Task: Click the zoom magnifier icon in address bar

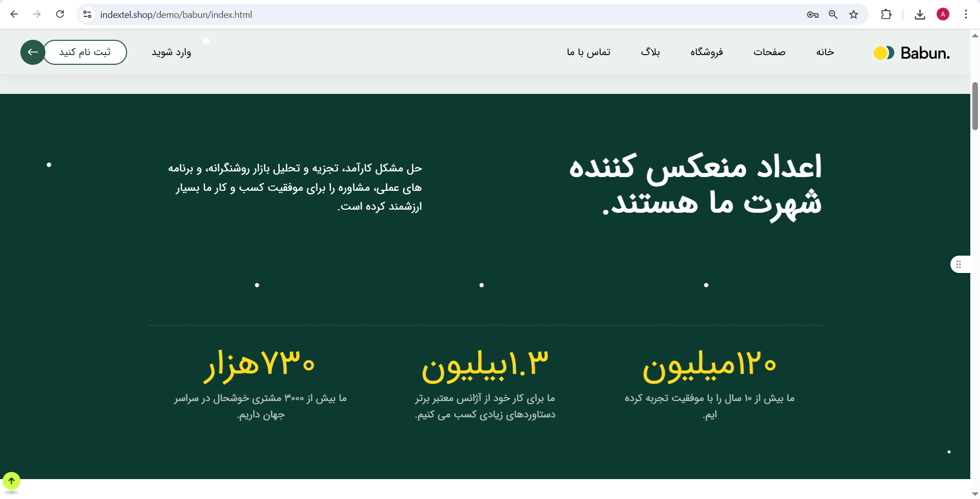Action: pos(833,14)
